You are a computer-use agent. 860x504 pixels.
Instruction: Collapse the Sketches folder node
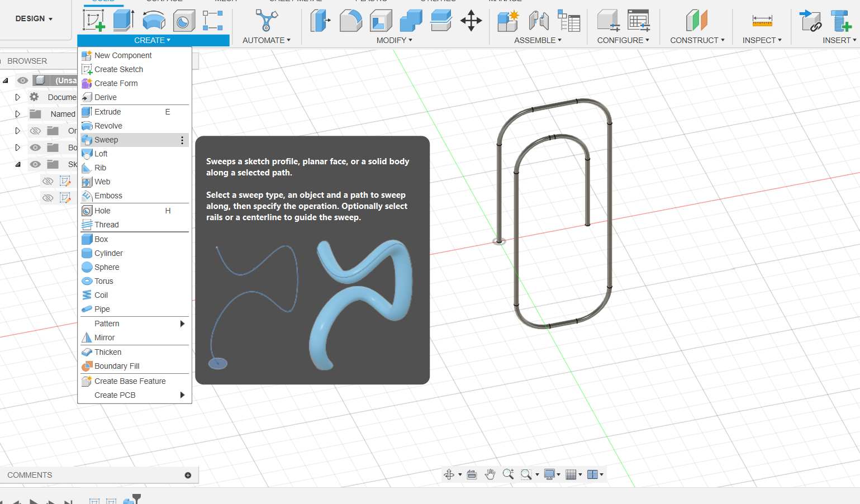click(17, 164)
